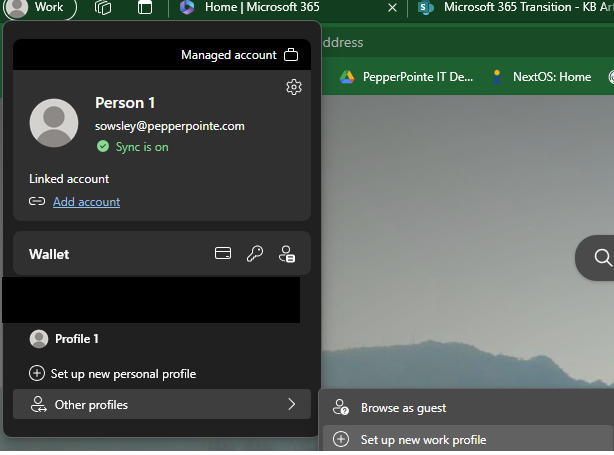Click the Profile 1 avatar icon
This screenshot has width=614, height=455.
coord(39,339)
